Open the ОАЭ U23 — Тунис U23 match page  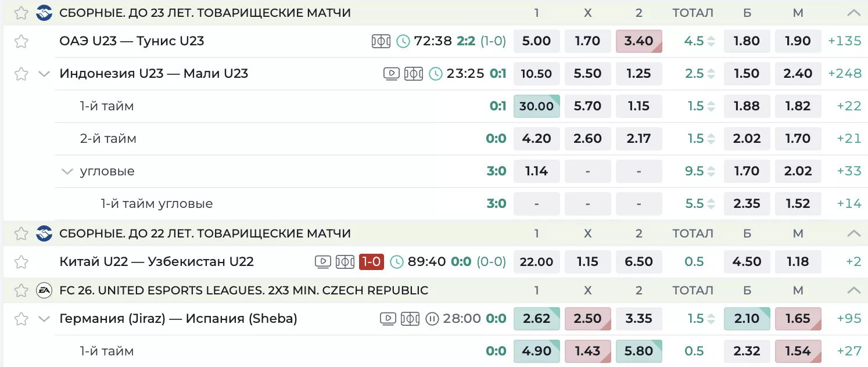[132, 41]
